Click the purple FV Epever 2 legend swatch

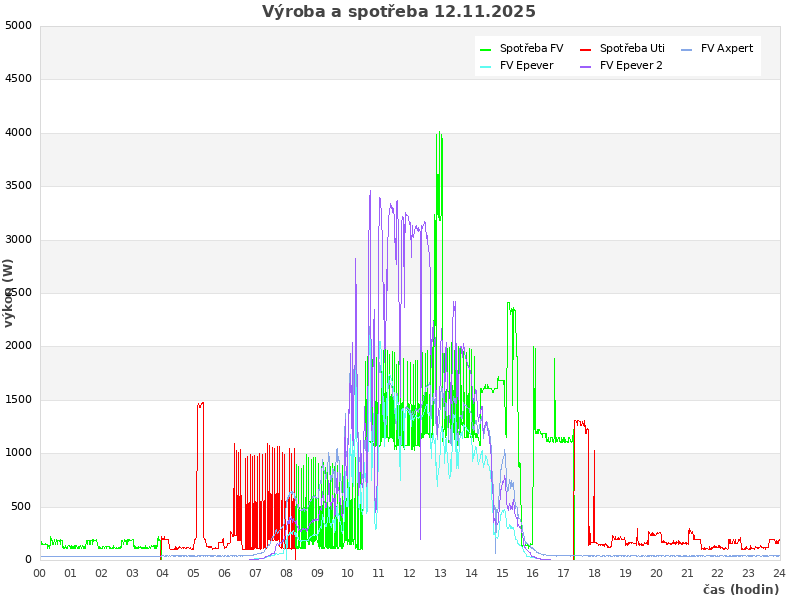[x=586, y=66]
